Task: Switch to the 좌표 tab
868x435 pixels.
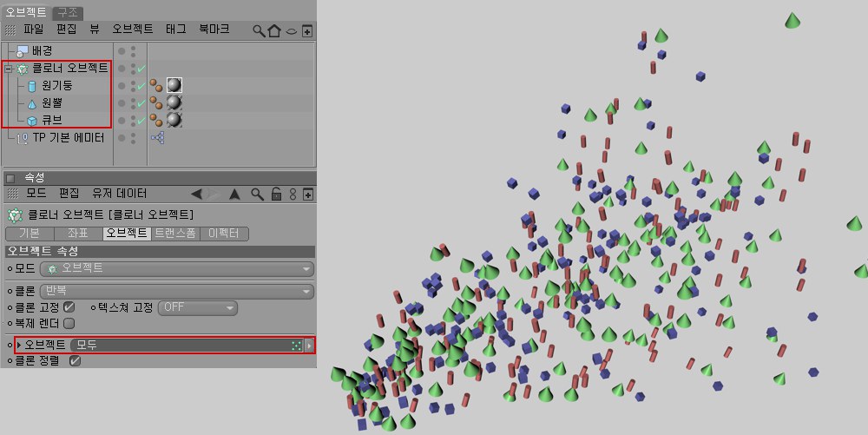Action: point(78,234)
